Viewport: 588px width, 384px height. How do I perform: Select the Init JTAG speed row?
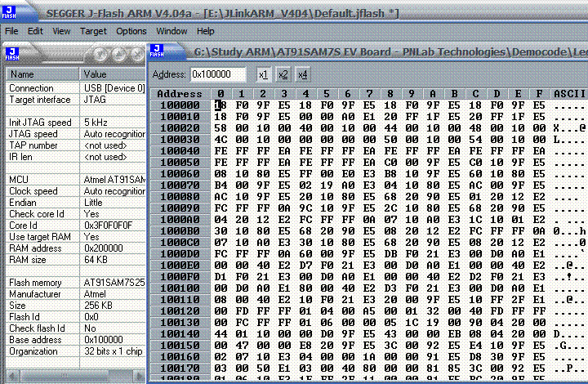point(76,123)
